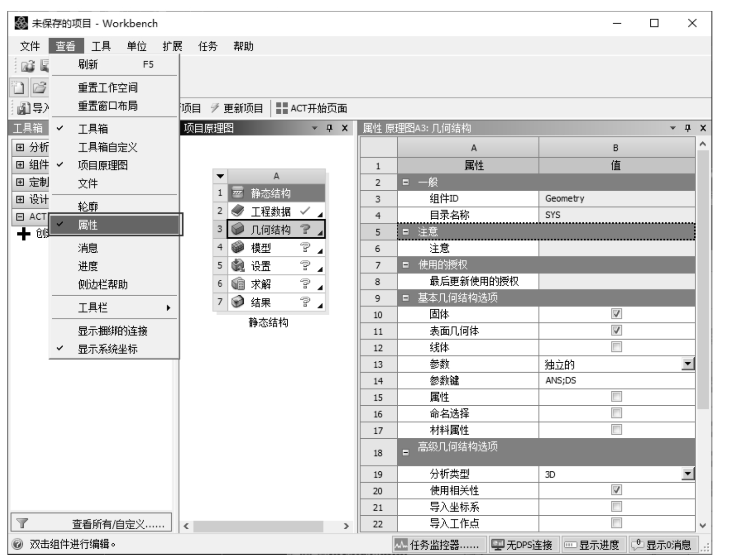732x560 pixels.
Task: Uncheck the 固体 checkbox
Action: pyautogui.click(x=616, y=314)
